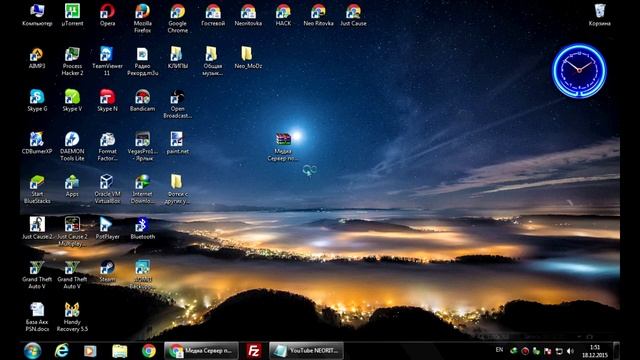Screen dimensions: 640x360
Task: Launch the first Grand Theft Auto V shortcut
Action: [x=37, y=274]
